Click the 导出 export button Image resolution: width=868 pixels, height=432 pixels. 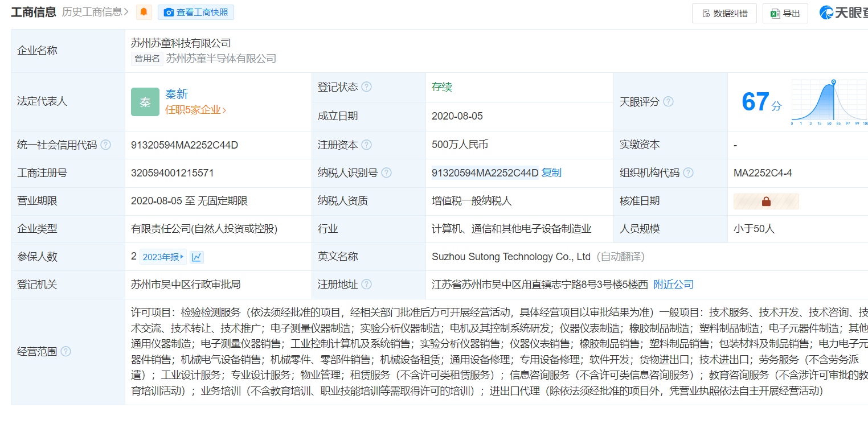pyautogui.click(x=785, y=14)
